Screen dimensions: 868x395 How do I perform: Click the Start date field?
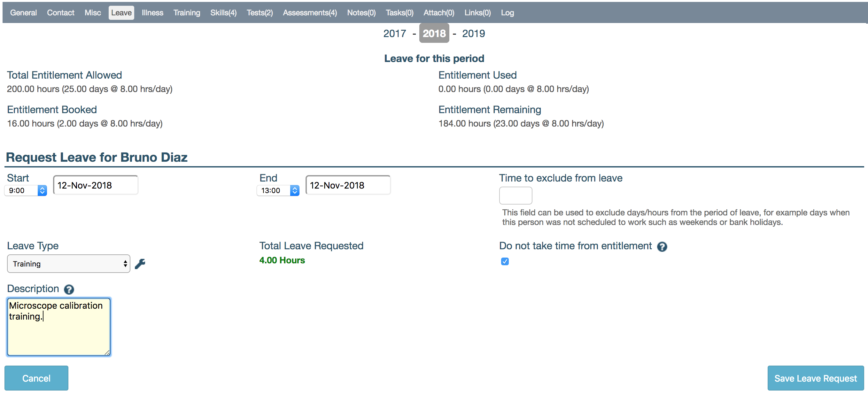point(96,185)
